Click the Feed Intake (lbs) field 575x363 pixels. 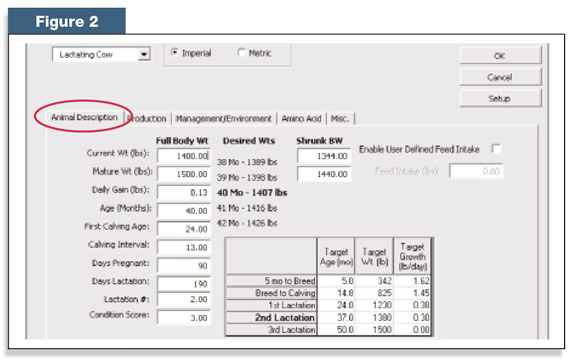pos(476,171)
